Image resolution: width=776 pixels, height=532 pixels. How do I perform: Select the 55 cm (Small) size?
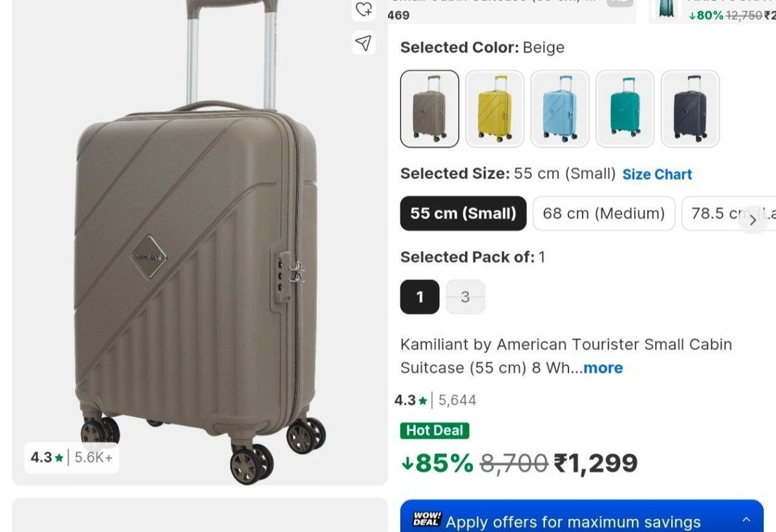click(463, 213)
